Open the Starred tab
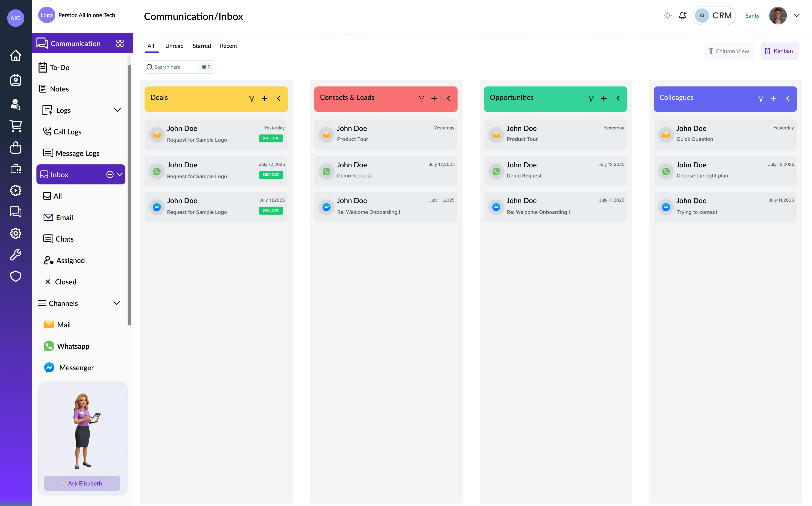The image size is (812, 506). (202, 46)
